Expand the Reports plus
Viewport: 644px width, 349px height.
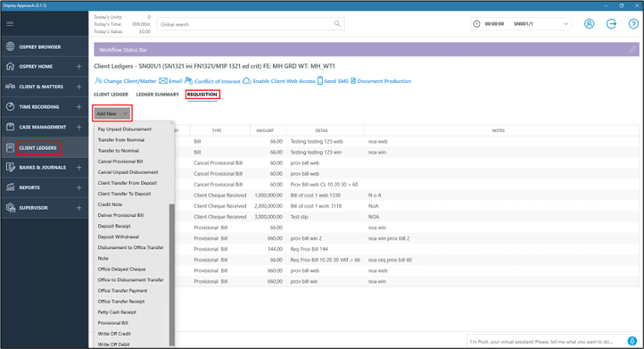click(78, 187)
